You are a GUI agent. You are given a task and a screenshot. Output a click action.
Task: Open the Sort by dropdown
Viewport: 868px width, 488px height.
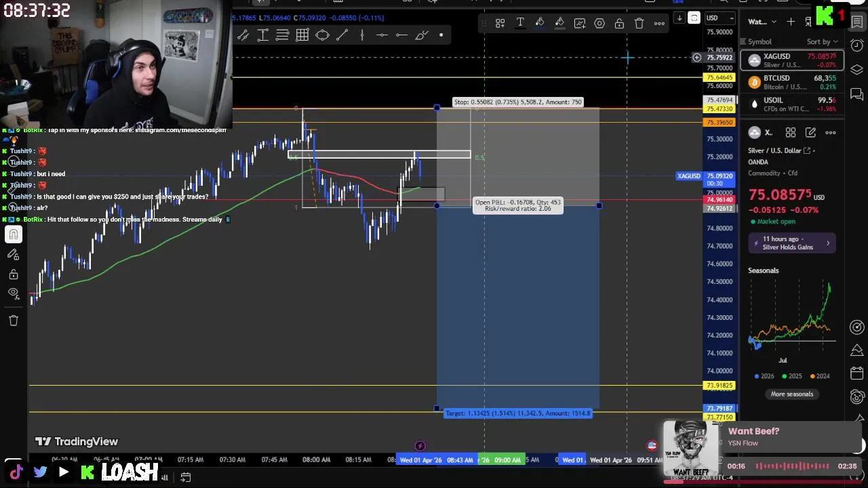click(823, 42)
